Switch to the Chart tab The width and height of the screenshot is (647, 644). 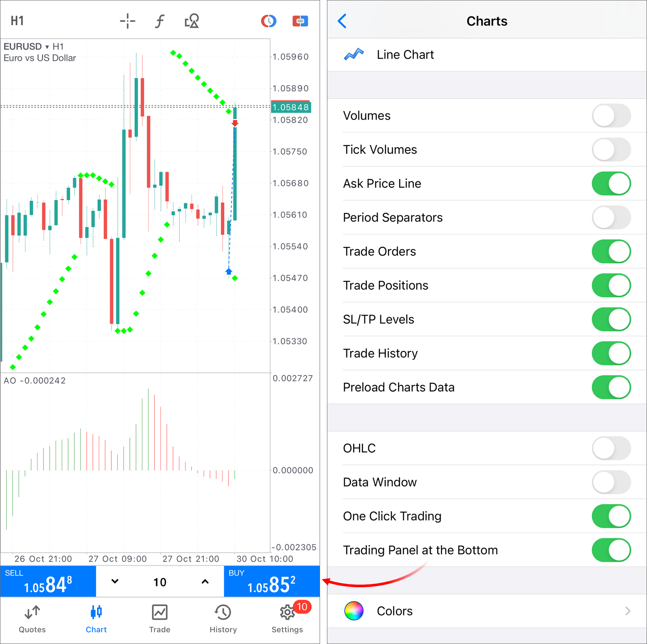(96, 619)
